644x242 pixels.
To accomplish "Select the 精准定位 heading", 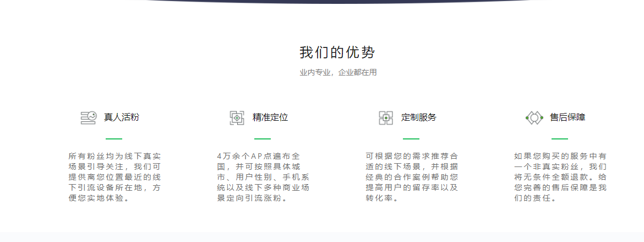I will click(x=270, y=117).
